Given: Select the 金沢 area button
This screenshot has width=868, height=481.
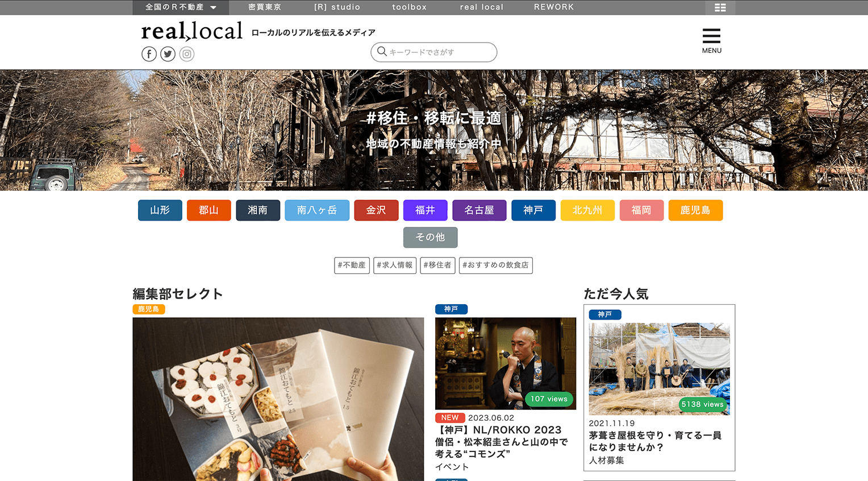Looking at the screenshot, I should [x=376, y=210].
